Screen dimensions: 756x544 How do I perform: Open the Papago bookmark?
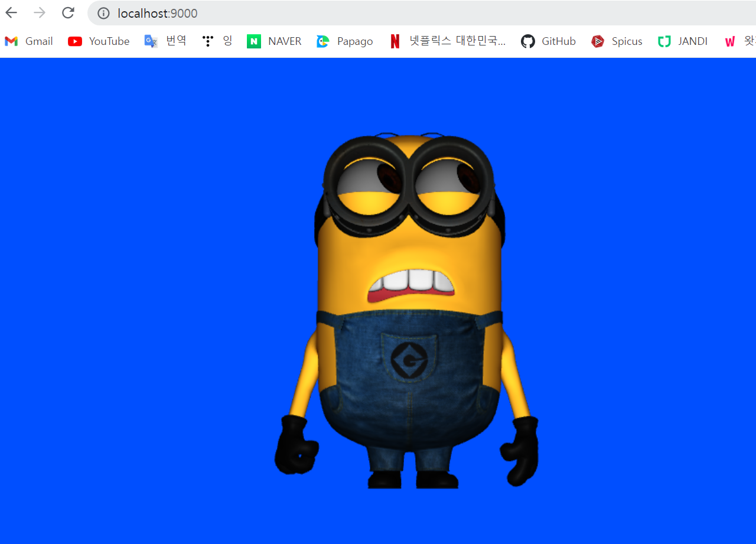point(344,41)
